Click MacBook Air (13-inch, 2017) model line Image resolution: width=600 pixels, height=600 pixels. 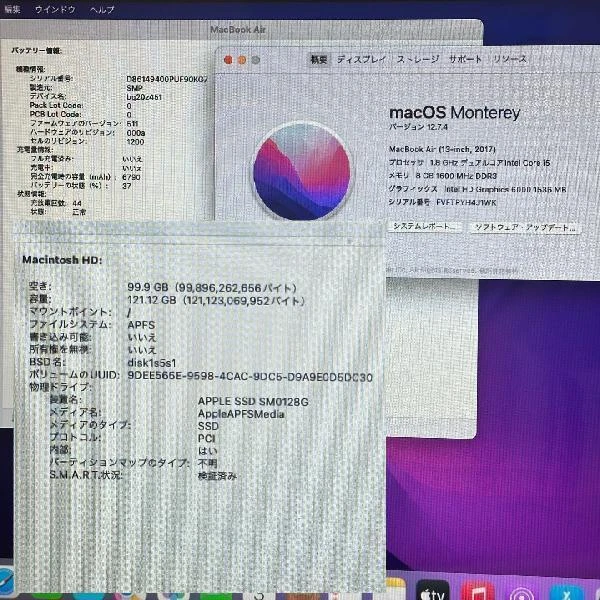pyautogui.click(x=442, y=149)
